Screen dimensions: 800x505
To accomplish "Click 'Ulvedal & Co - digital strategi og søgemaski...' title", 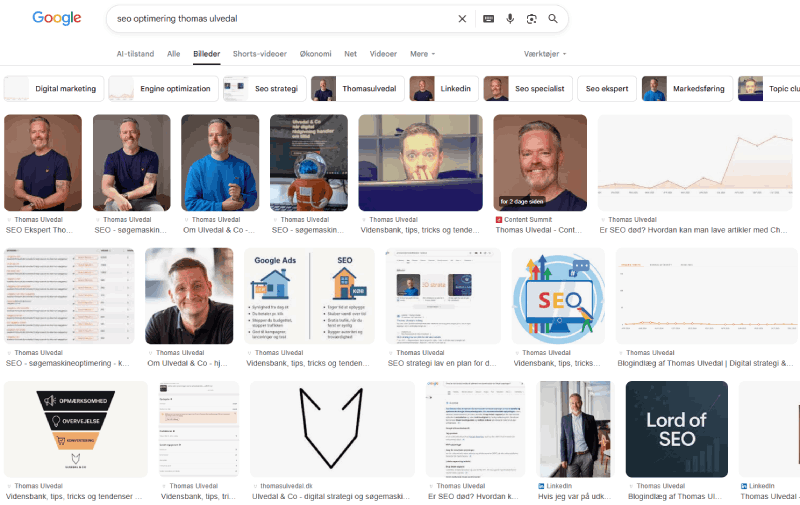I will (x=331, y=496).
